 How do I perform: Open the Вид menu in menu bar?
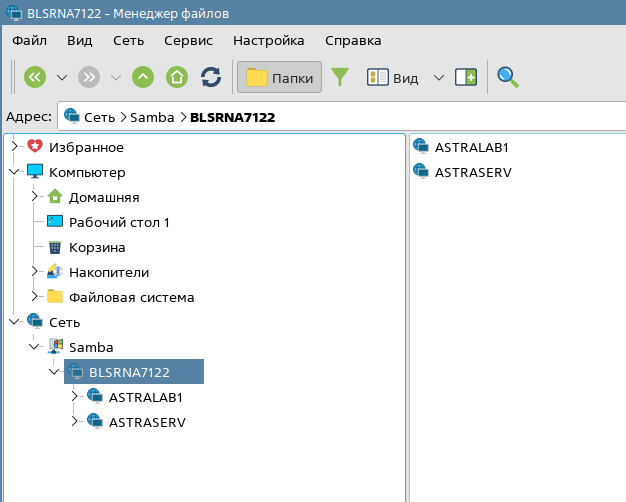pyautogui.click(x=80, y=40)
